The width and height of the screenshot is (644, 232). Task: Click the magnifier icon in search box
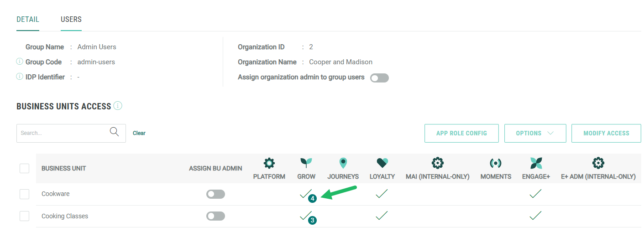point(114,132)
